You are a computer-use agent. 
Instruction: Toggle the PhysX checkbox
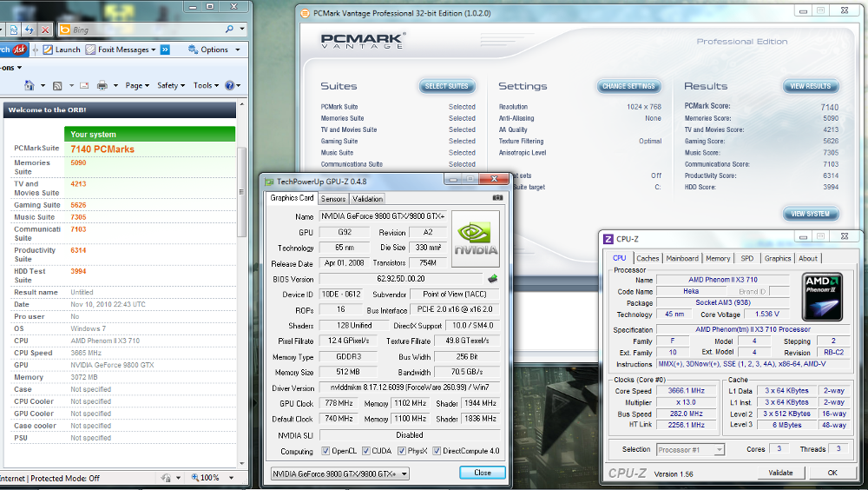402,451
